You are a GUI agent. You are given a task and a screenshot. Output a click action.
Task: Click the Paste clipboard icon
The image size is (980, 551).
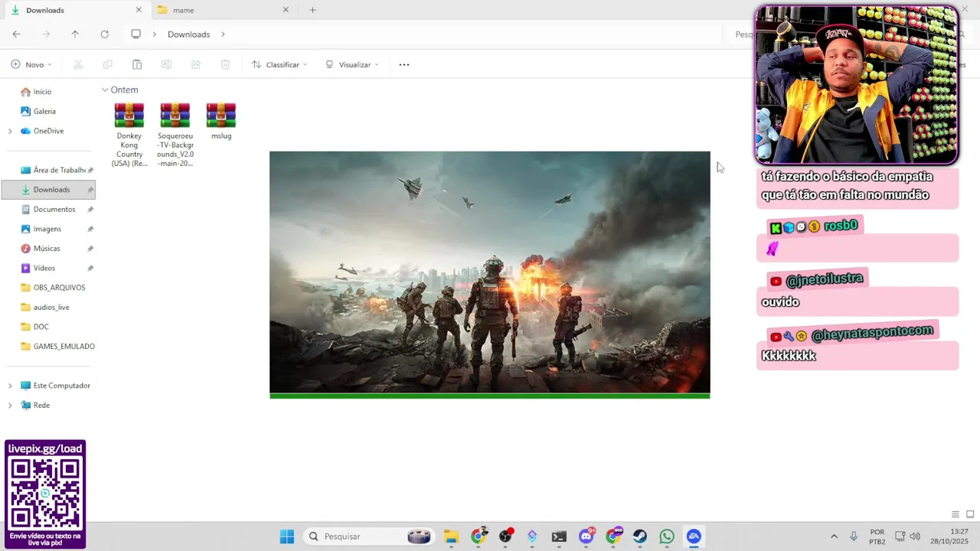click(x=137, y=65)
